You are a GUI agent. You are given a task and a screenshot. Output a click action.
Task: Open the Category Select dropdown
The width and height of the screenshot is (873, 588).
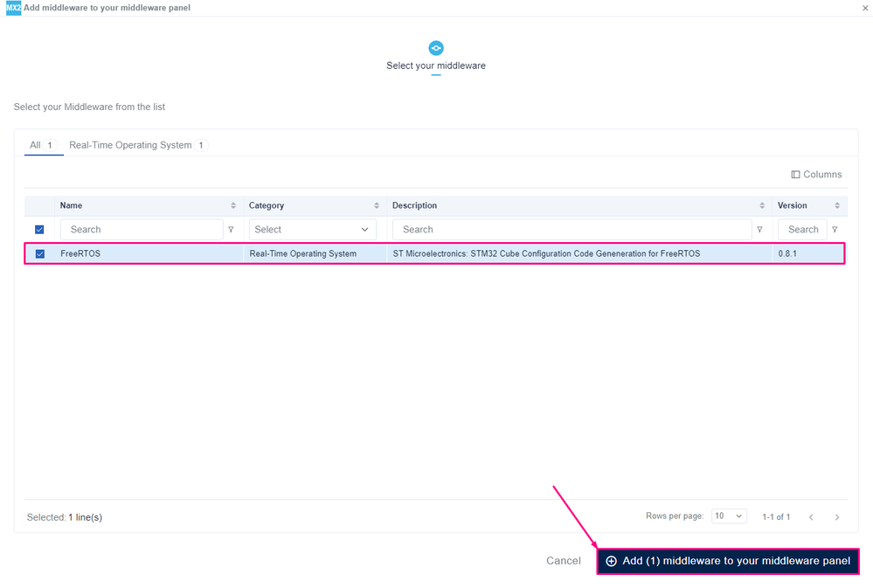click(x=312, y=230)
